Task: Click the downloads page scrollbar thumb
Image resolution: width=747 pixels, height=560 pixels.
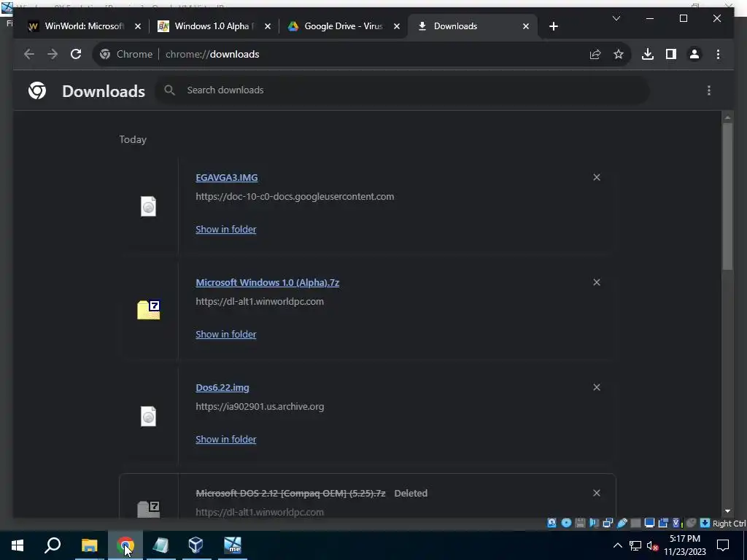Action: coord(727,196)
